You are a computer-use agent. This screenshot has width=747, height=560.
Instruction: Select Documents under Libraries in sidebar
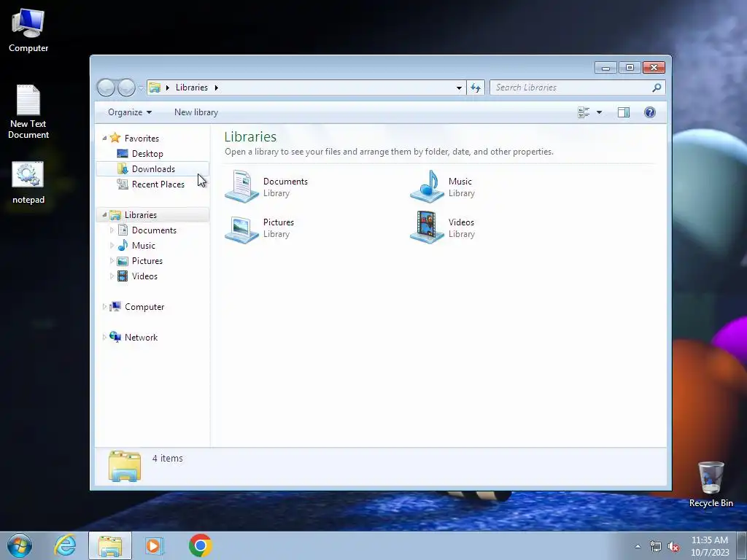(x=154, y=230)
